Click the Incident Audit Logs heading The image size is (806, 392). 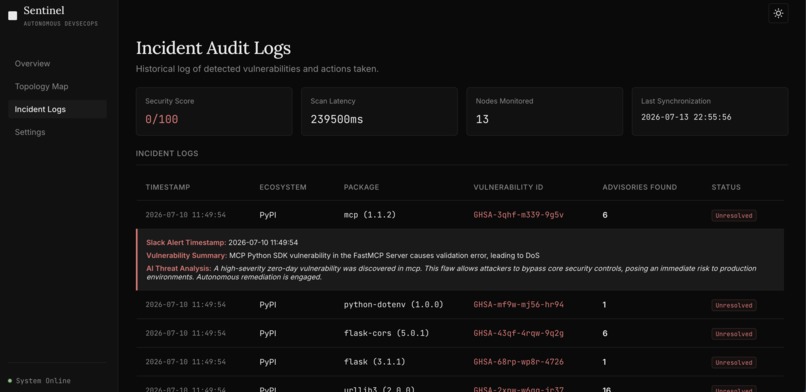click(x=213, y=48)
